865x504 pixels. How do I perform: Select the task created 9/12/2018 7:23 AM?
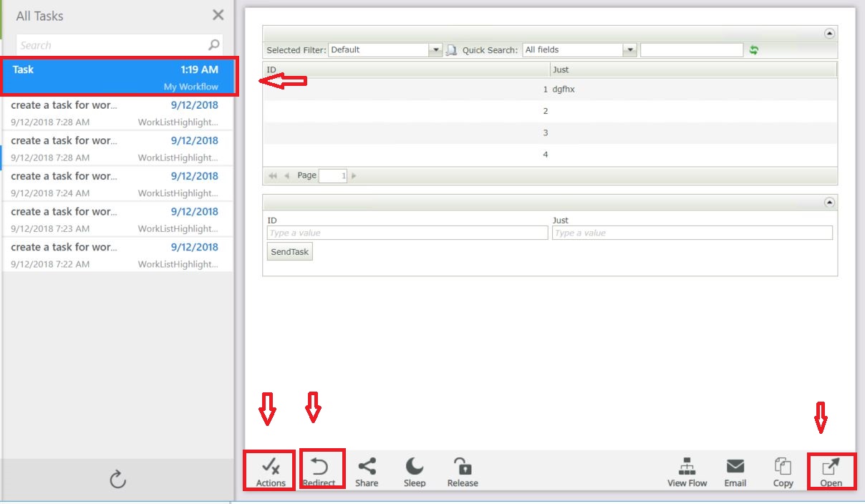click(x=117, y=220)
